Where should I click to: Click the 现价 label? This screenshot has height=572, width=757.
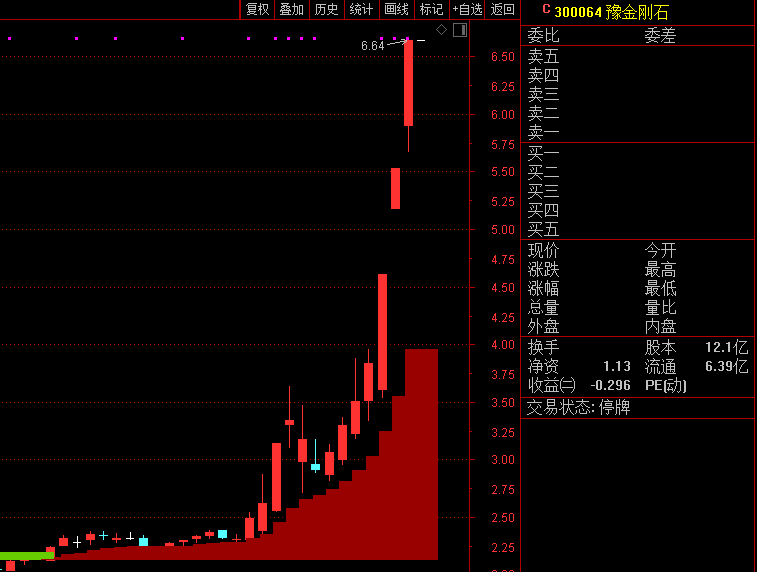click(543, 251)
